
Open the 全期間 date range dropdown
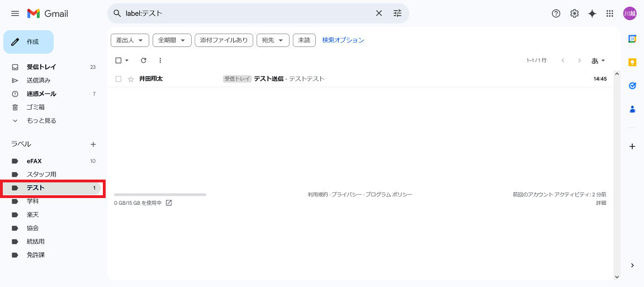(172, 40)
